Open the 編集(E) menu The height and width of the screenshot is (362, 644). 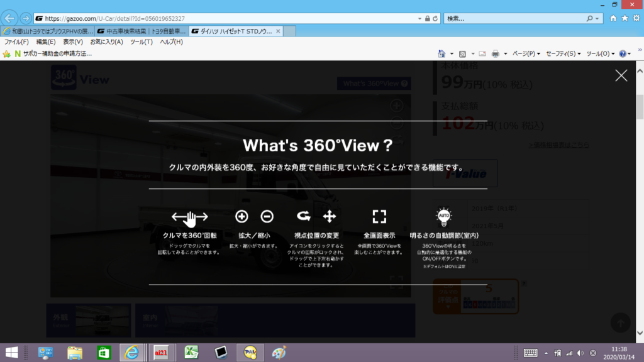[x=45, y=42]
